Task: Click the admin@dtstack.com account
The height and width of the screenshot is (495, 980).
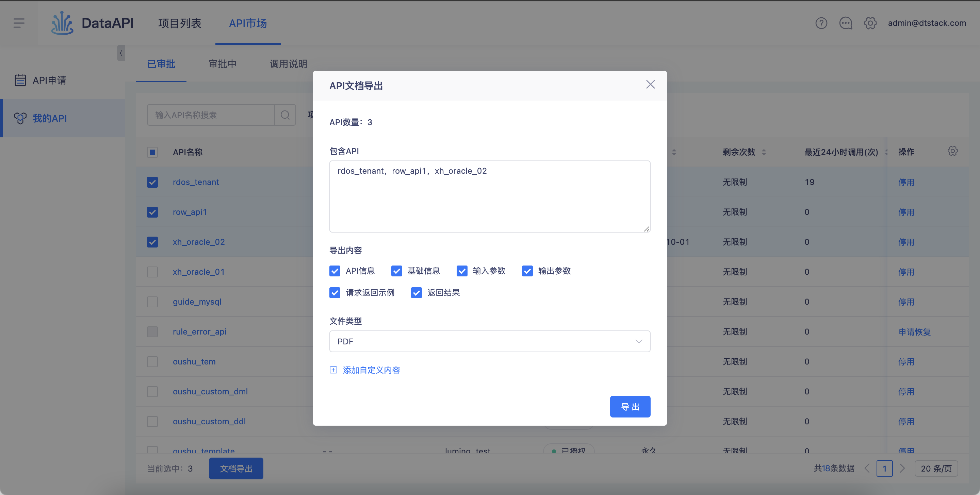Action: click(927, 23)
